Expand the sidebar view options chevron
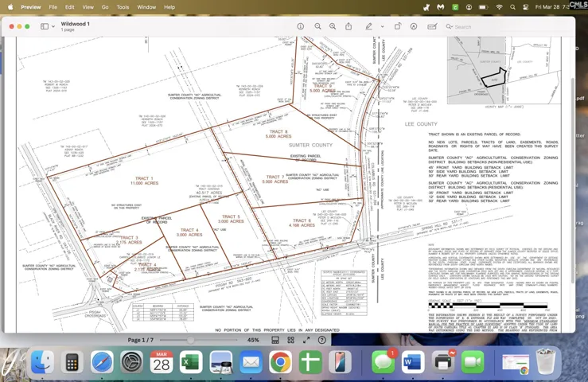The height and width of the screenshot is (382, 588). pyautogui.click(x=53, y=26)
